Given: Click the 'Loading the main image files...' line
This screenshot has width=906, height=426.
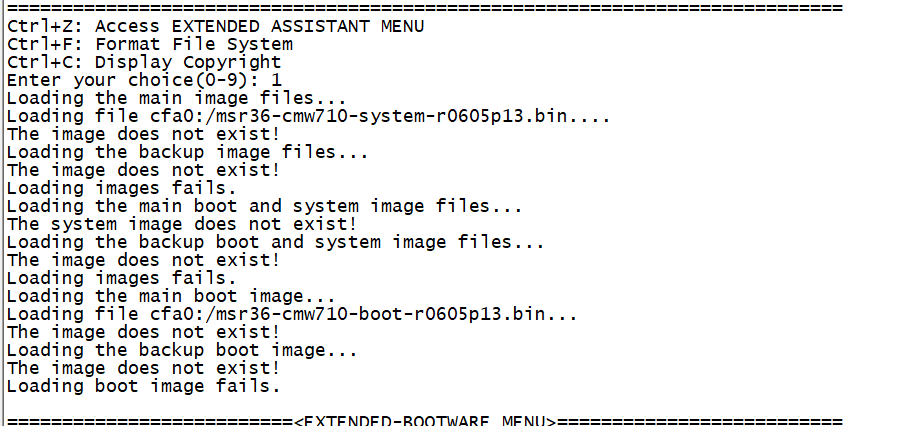Looking at the screenshot, I should click(176, 98).
